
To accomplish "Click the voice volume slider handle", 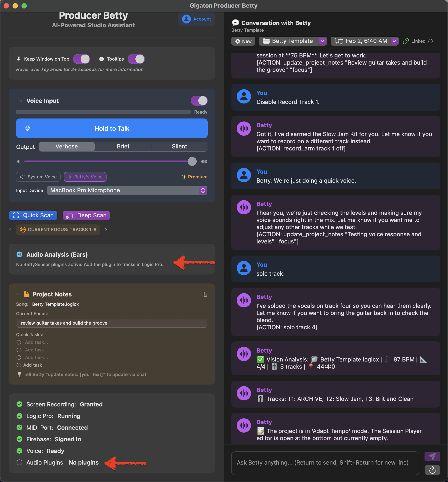I will pos(192,162).
